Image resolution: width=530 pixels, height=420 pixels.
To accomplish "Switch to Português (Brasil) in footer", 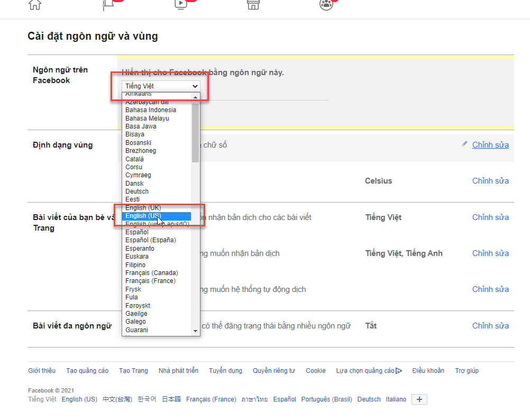I will click(326, 399).
